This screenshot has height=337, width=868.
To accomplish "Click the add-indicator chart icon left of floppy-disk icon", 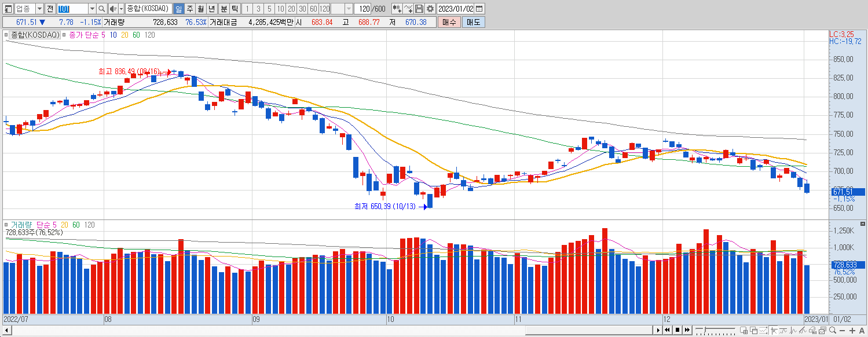I will coord(397,9).
